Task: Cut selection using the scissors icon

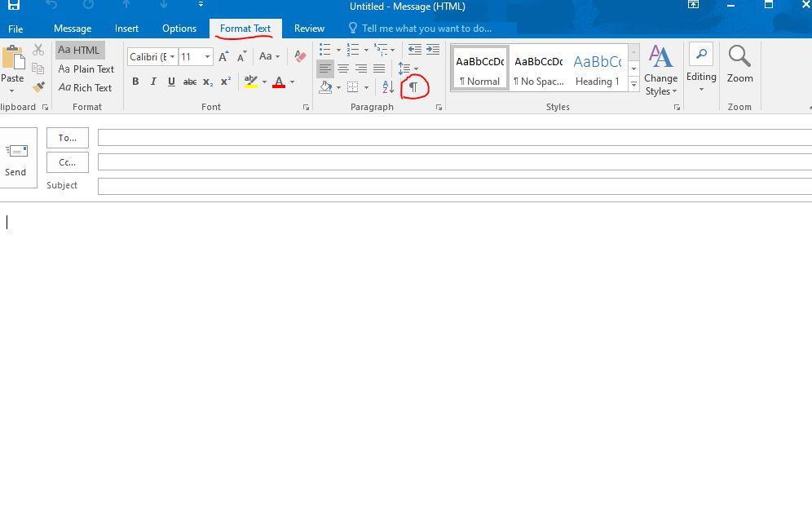Action: pos(38,50)
